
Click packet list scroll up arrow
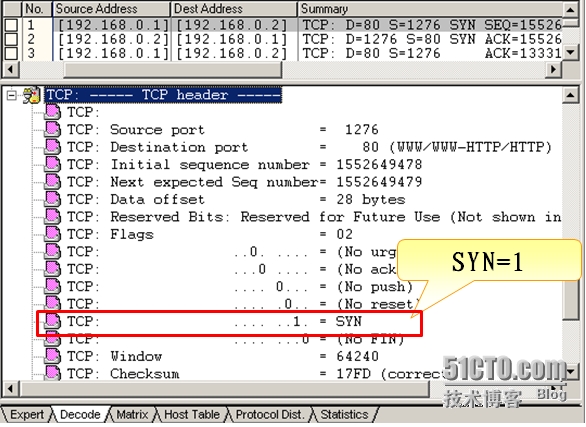tap(570, 9)
